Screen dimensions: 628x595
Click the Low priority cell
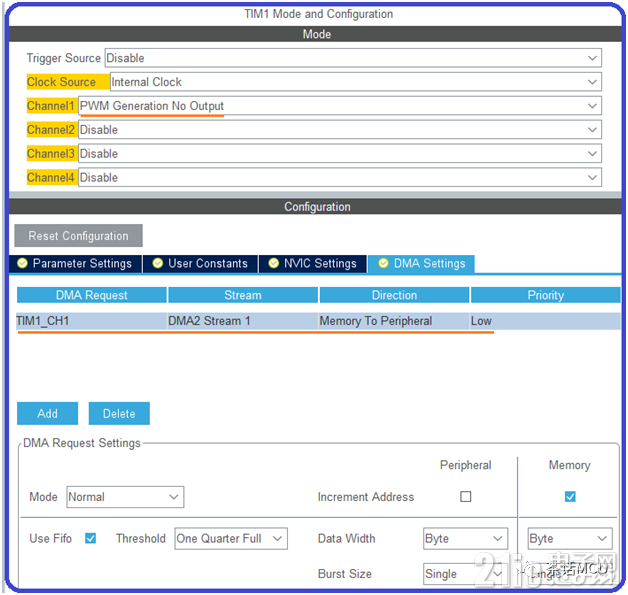[545, 321]
